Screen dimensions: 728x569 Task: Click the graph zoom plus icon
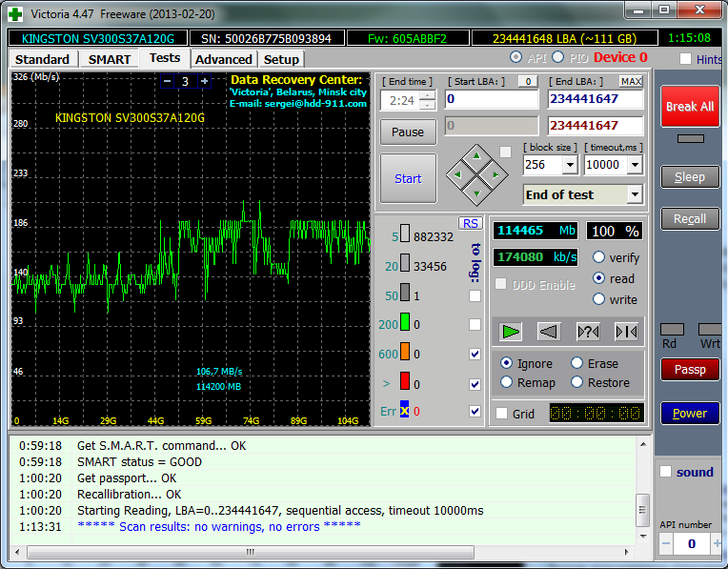click(203, 81)
